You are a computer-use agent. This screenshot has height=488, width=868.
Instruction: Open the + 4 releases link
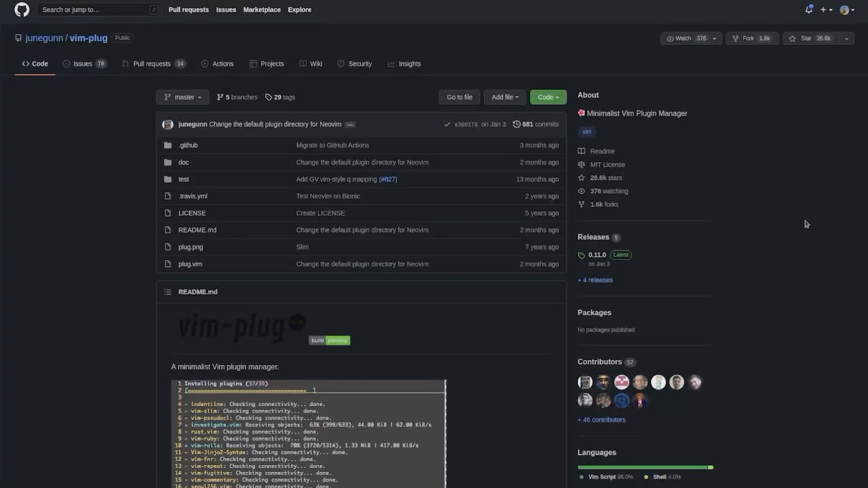click(x=595, y=280)
